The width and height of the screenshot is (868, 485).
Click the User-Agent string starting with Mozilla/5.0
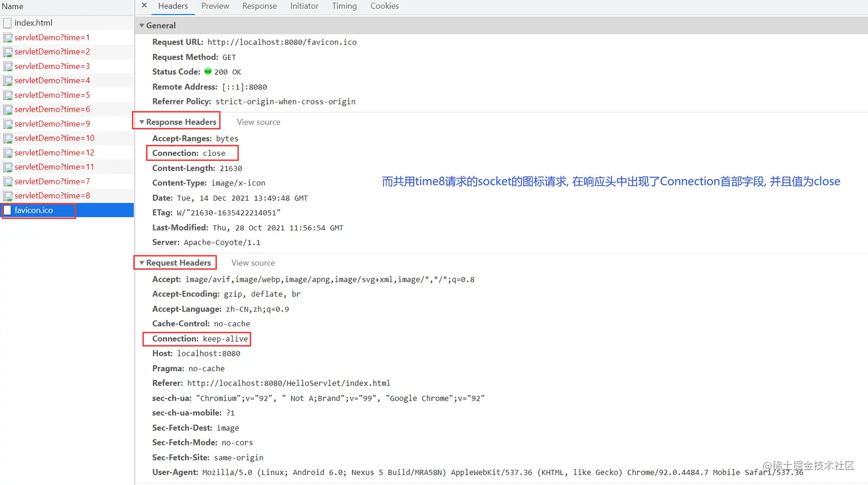click(x=503, y=472)
